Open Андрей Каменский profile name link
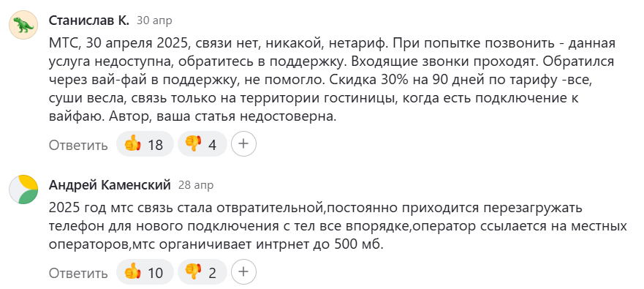This screenshot has height=289, width=644. (110, 185)
